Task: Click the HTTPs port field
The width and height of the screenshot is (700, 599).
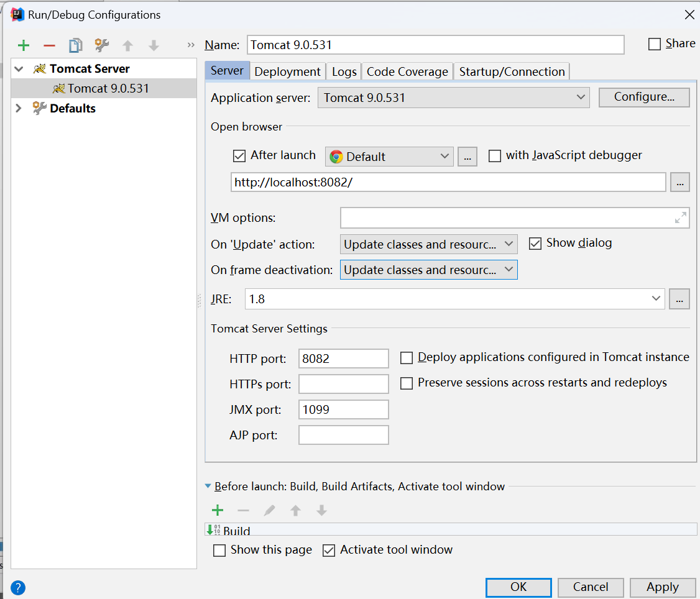Action: click(x=343, y=384)
